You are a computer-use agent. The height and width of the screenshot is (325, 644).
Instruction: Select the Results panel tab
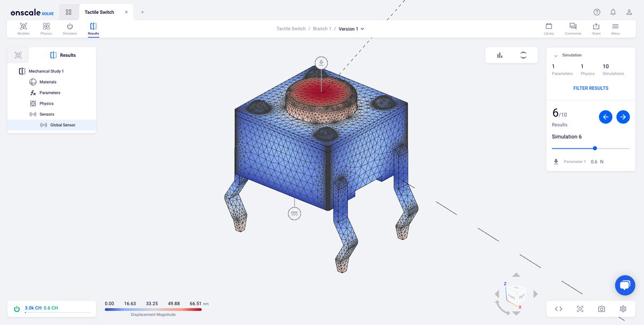click(x=63, y=55)
